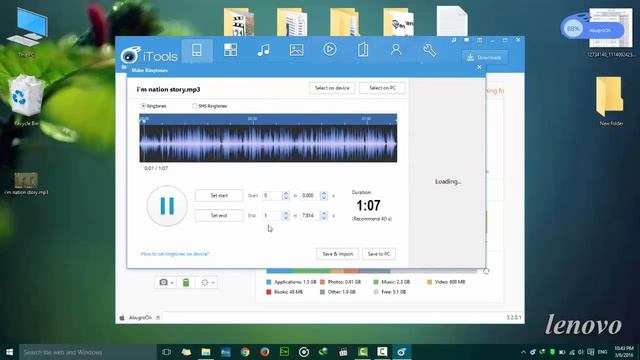This screenshot has height=360, width=640.
Task: Open the Windows Start menu
Action: click(9, 352)
